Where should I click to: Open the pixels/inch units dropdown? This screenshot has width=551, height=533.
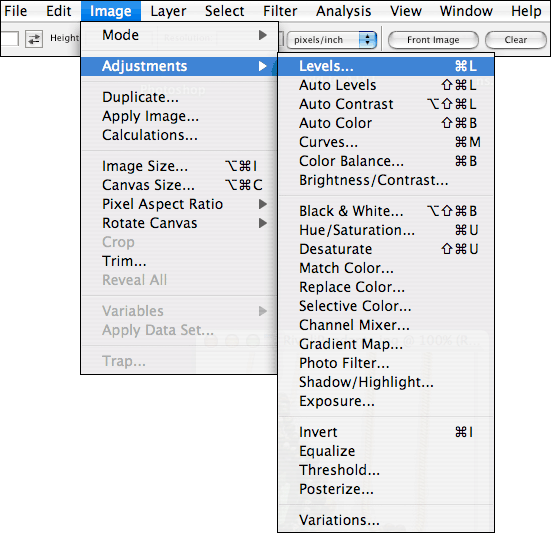pos(332,40)
